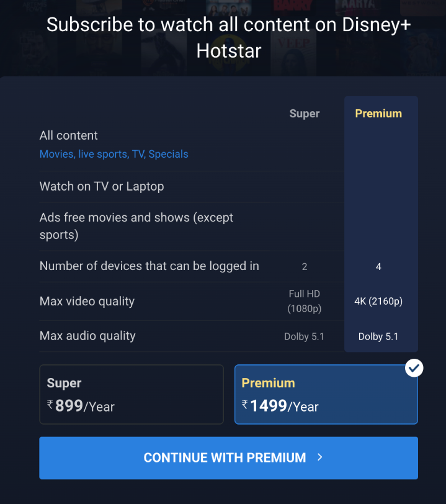The height and width of the screenshot is (504, 446).
Task: Open the Movies, live sports, TV, Specials link
Action: point(114,154)
